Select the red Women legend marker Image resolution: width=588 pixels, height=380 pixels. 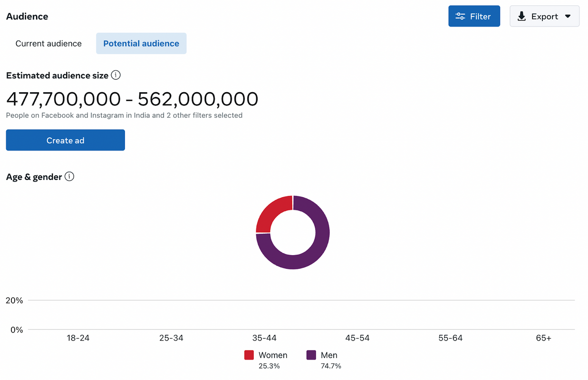point(249,355)
